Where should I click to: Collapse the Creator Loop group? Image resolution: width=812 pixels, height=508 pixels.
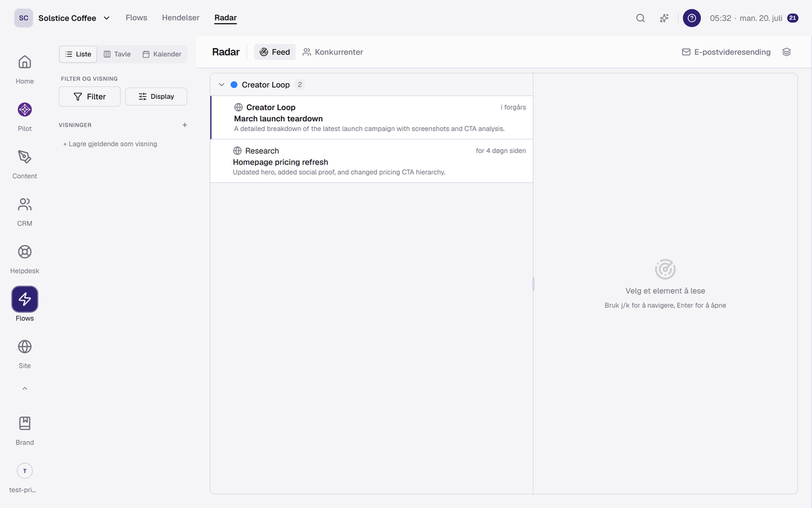pos(221,85)
